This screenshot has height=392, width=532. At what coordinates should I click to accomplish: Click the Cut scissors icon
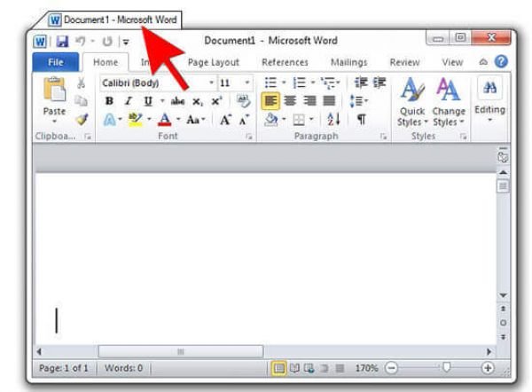pos(81,82)
